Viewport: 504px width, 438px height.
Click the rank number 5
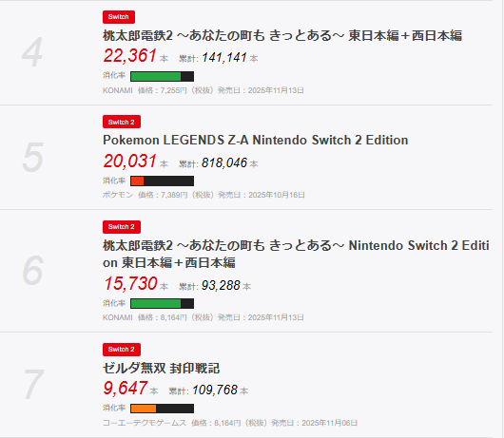point(32,158)
